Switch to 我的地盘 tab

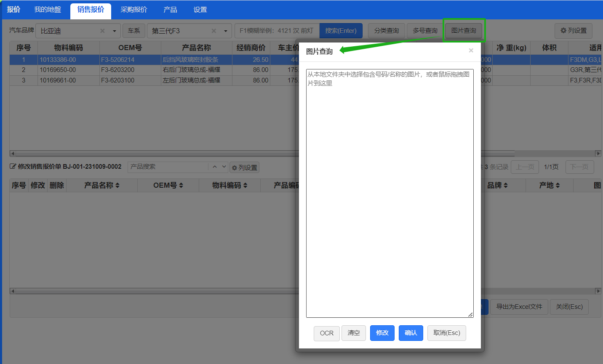coord(48,9)
